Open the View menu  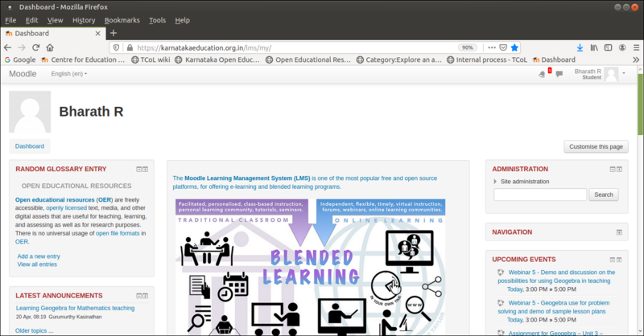pos(55,20)
